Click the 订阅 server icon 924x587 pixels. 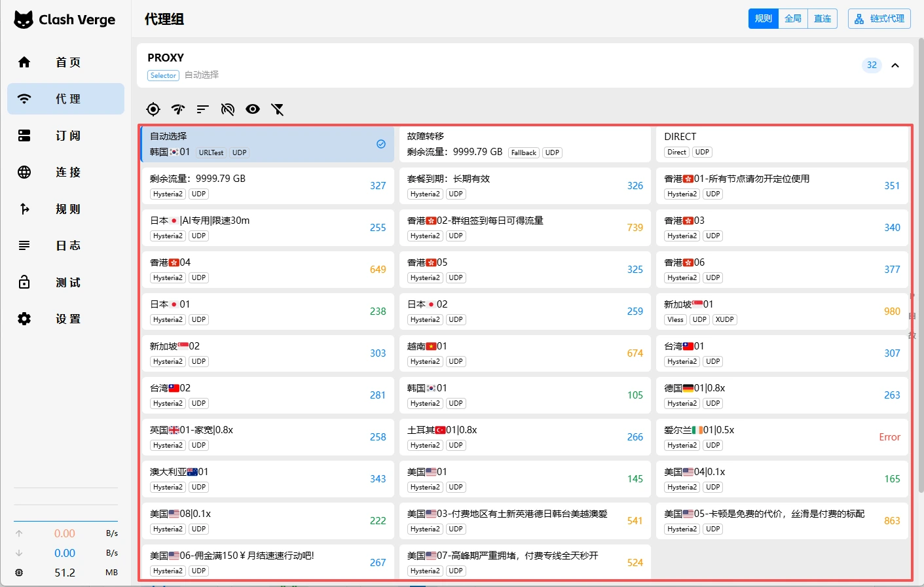[x=24, y=135]
